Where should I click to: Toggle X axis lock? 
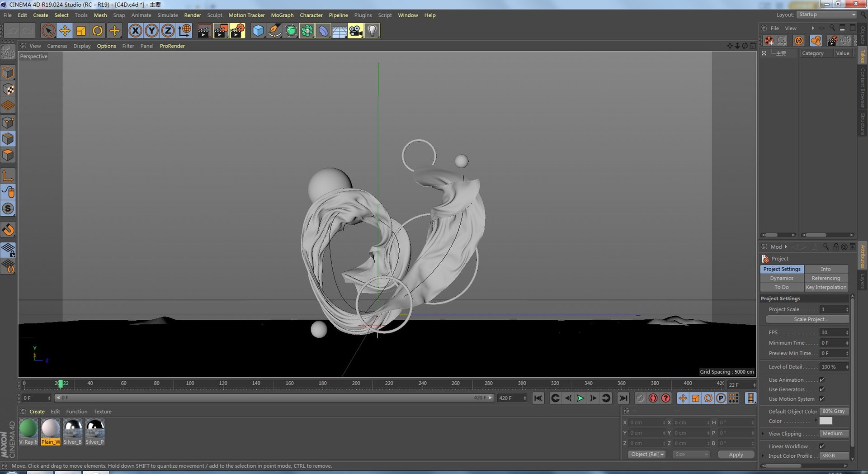coord(135,31)
